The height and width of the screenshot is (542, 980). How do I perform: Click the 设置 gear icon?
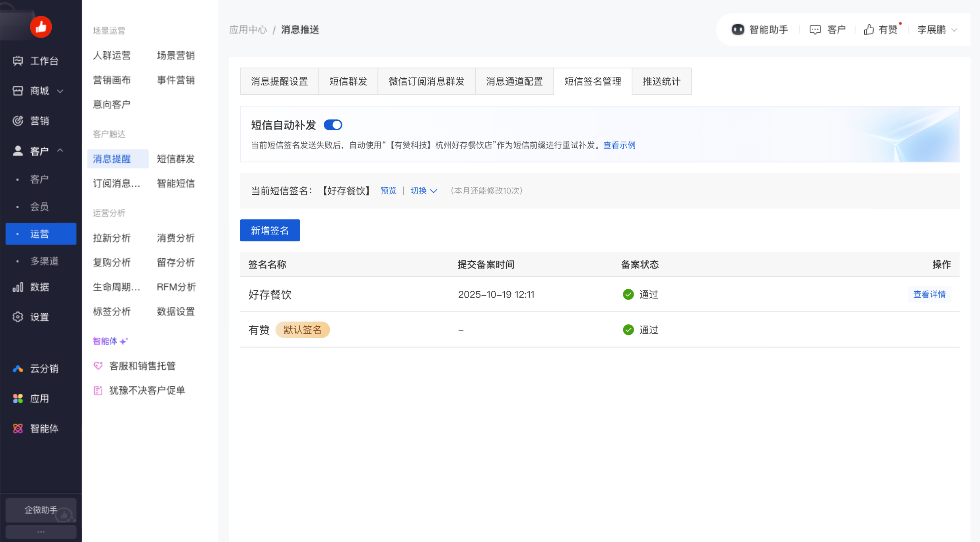(17, 317)
